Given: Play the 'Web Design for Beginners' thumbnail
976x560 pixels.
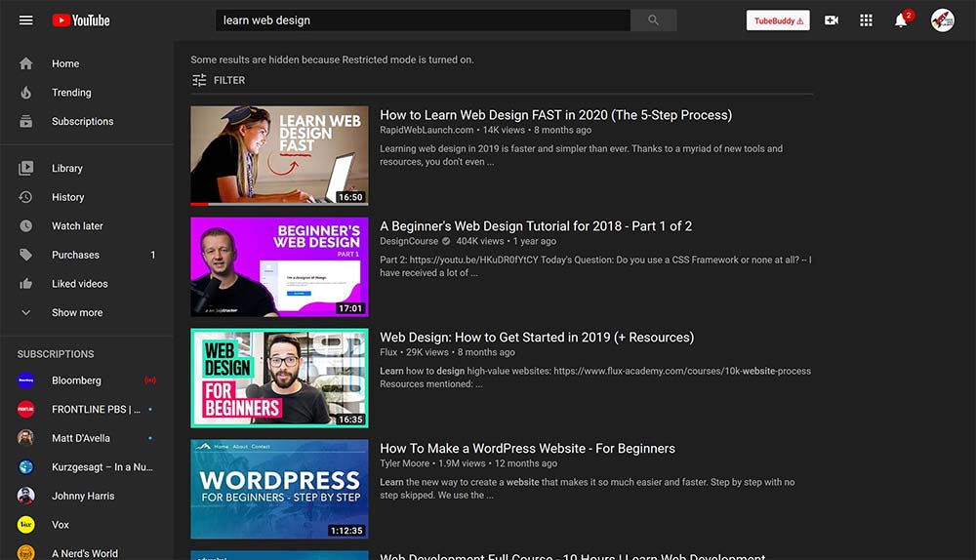Looking at the screenshot, I should [x=279, y=378].
